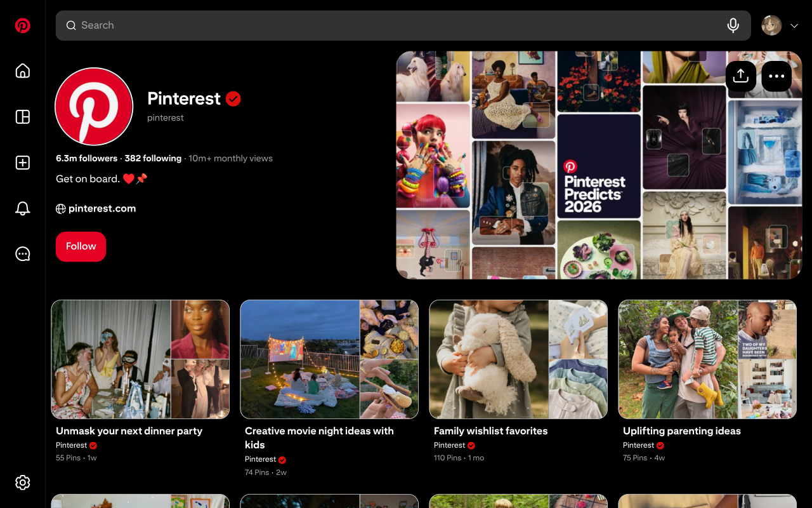Click the share upload icon on cover

click(741, 76)
